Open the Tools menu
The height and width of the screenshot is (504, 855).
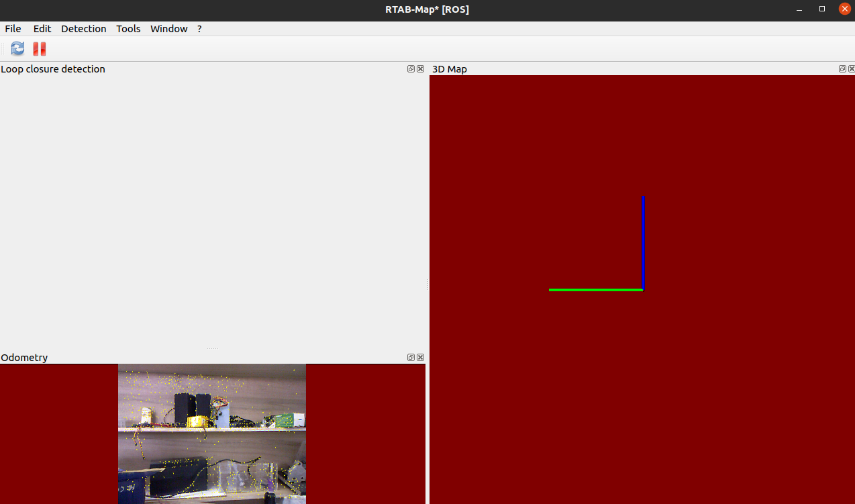click(128, 28)
